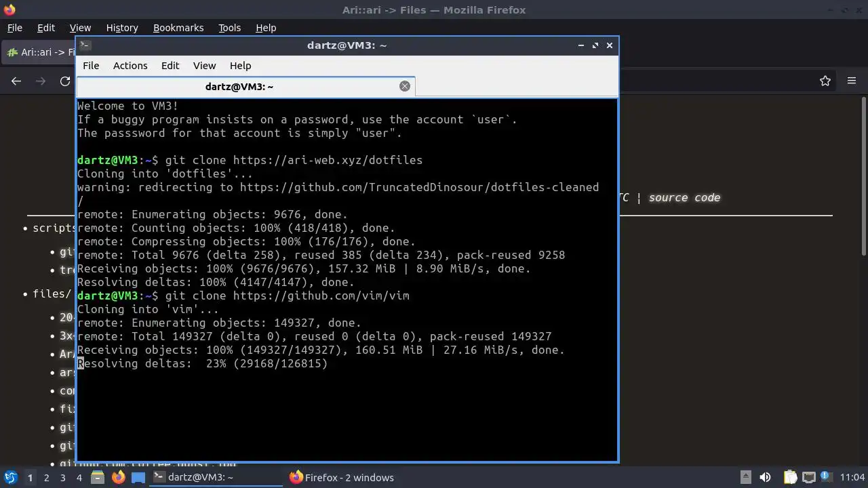The width and height of the screenshot is (868, 488).
Task: Open the clipboard manager tray icon
Action: [x=791, y=477]
